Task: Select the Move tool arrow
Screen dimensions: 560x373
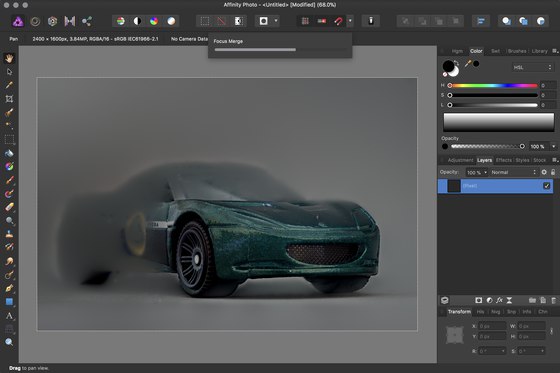Action: tap(9, 72)
